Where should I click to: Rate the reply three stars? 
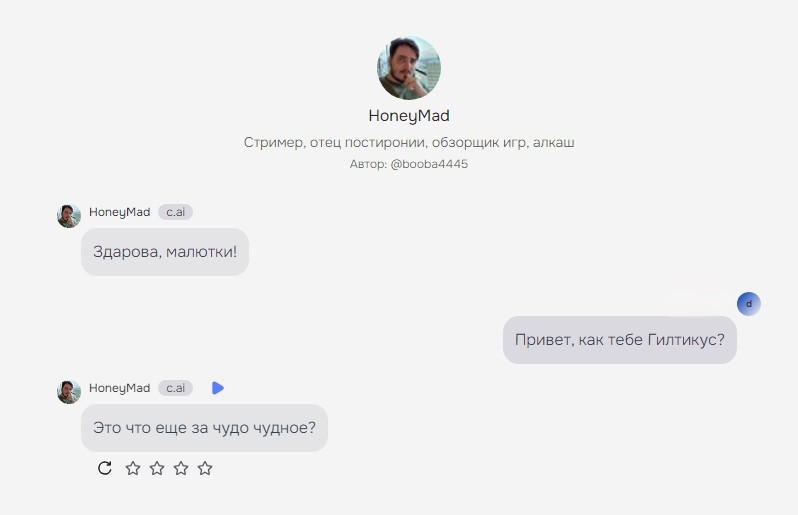181,468
